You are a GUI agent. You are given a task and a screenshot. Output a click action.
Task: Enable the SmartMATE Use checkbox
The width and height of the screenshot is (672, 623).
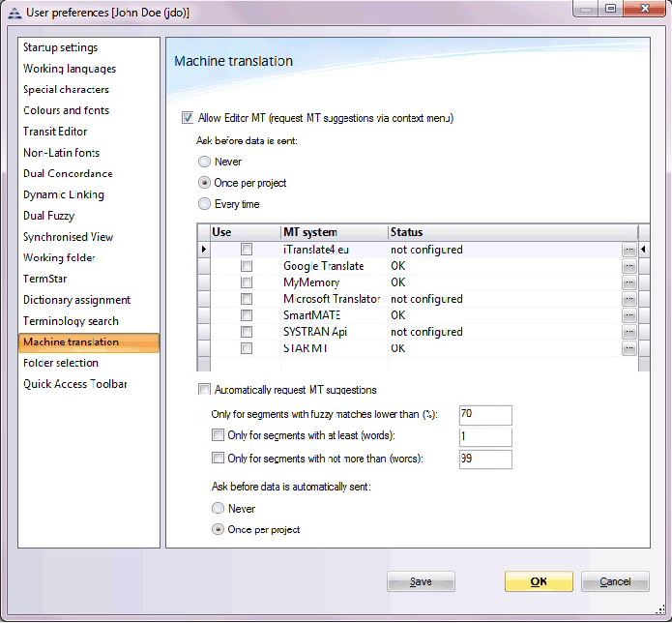click(247, 315)
